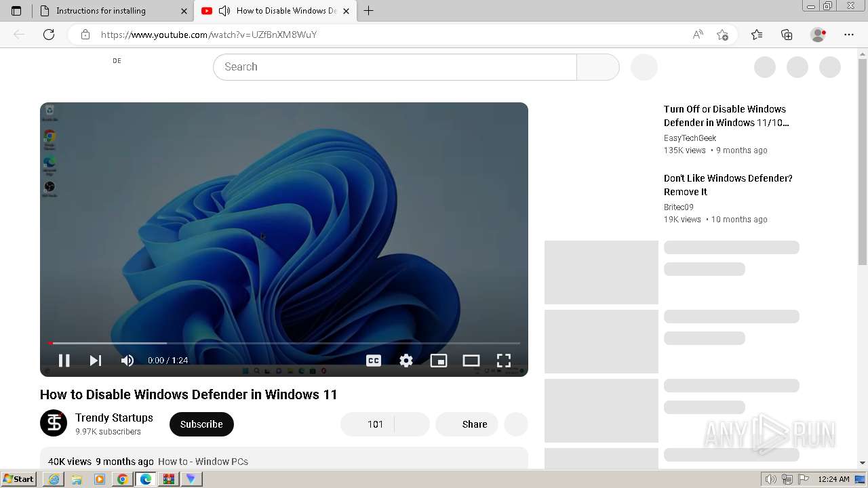Launch Google Chrome from taskbar
The height and width of the screenshot is (488, 868).
pyautogui.click(x=123, y=479)
